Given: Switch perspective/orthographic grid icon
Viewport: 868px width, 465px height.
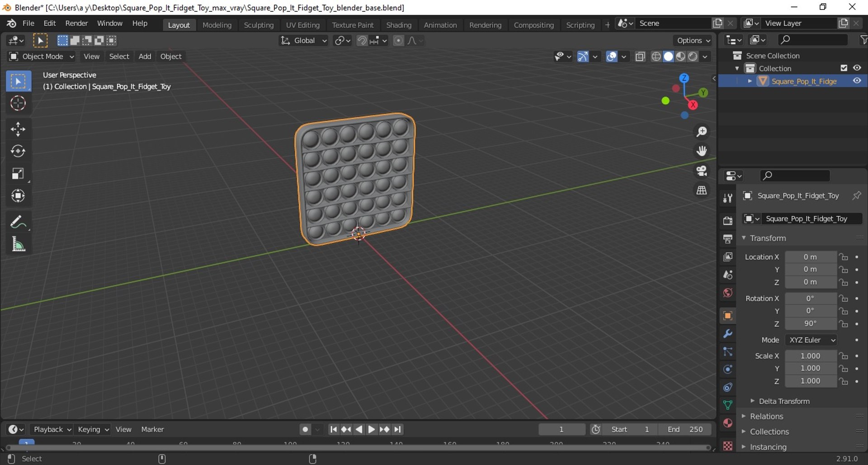Looking at the screenshot, I should 702,190.
